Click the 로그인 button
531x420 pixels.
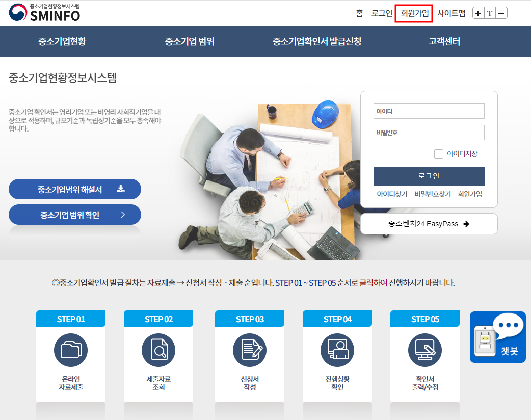click(x=429, y=176)
